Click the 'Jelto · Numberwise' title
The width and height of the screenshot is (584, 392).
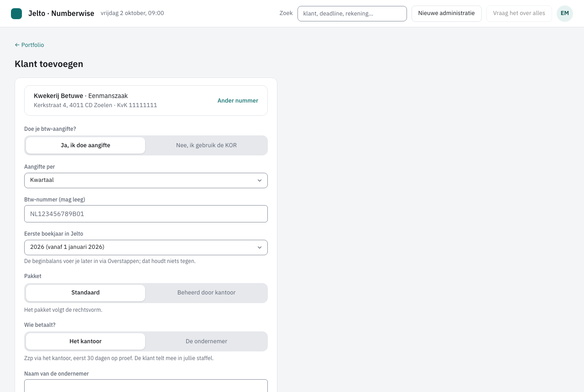61,14
